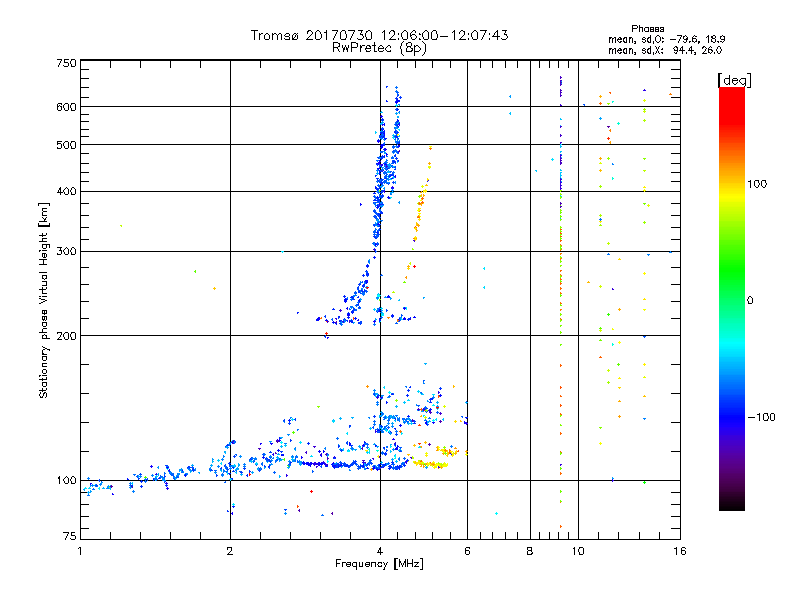Image resolution: width=800 pixels, height=600 pixels.
Task: Click the y-axis tick label "300"
Action: pyautogui.click(x=66, y=252)
